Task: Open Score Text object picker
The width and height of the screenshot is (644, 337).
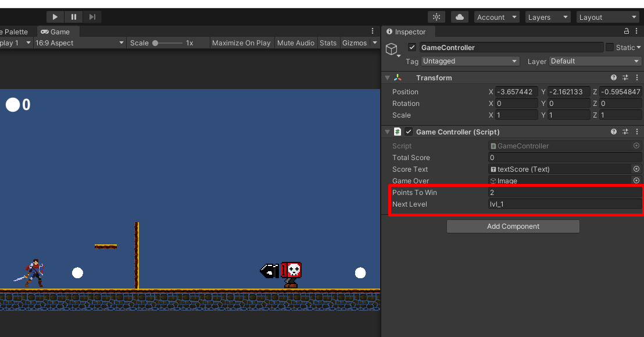Action: pos(636,169)
